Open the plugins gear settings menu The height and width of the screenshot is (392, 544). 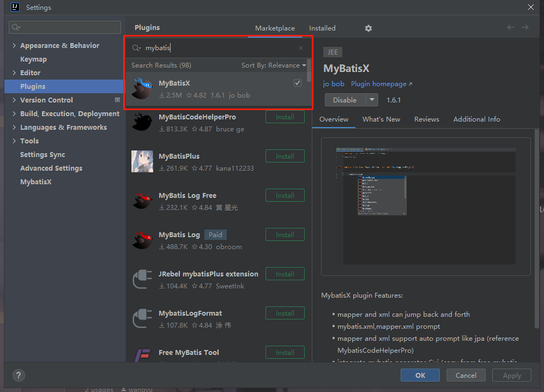point(368,28)
